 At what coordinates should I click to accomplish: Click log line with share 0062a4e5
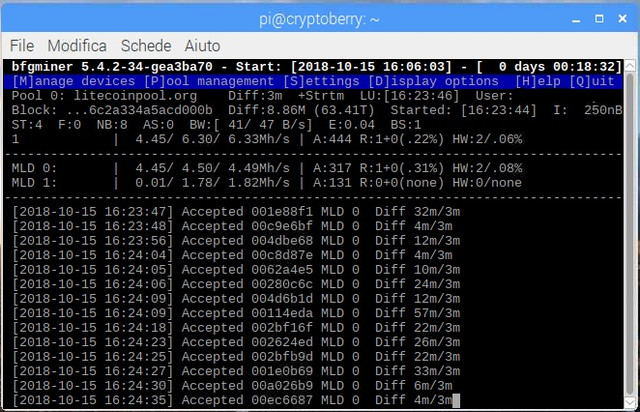236,270
